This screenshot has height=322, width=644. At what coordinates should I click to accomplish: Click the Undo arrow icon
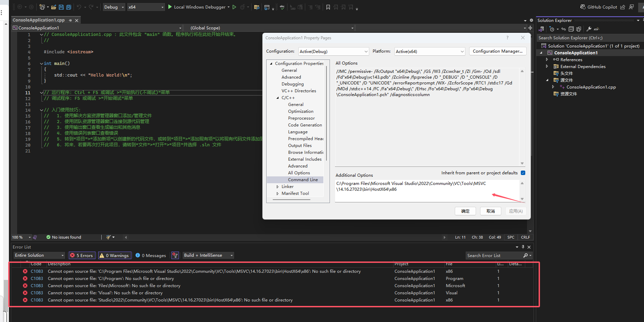click(79, 7)
